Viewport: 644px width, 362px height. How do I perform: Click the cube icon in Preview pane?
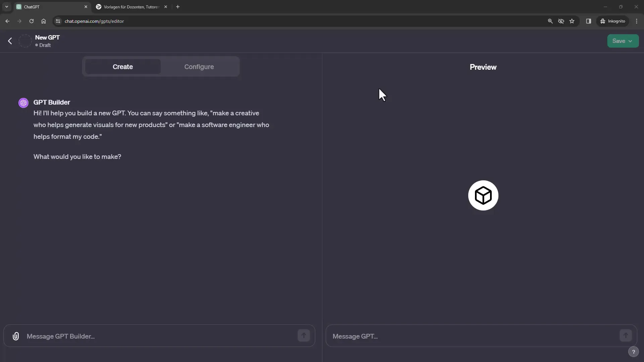click(483, 195)
